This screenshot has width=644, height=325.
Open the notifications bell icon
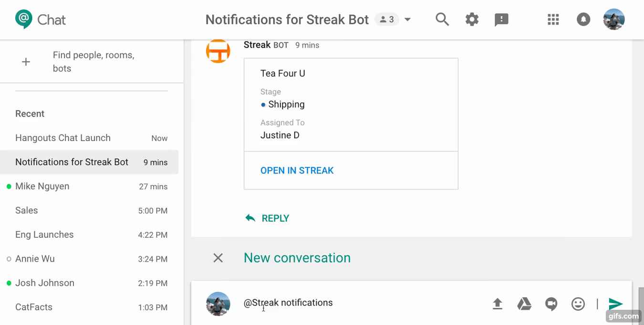click(x=583, y=20)
